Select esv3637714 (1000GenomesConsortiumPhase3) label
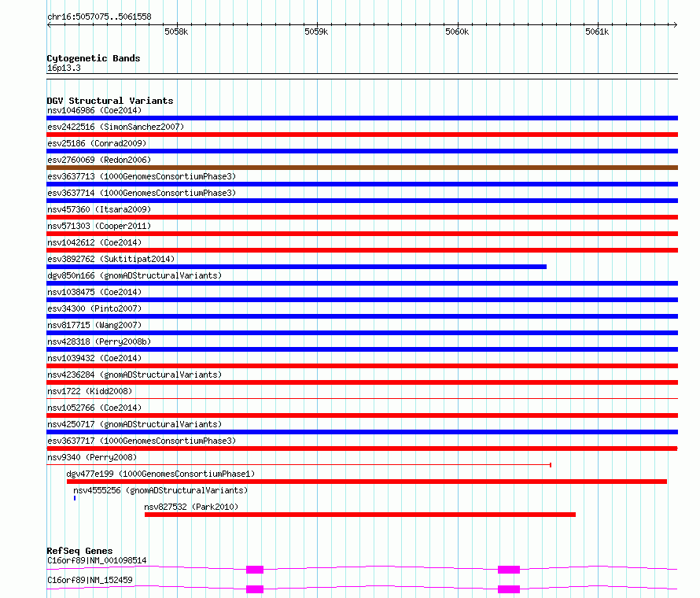Screen dimensions: 700x598 click(x=142, y=193)
